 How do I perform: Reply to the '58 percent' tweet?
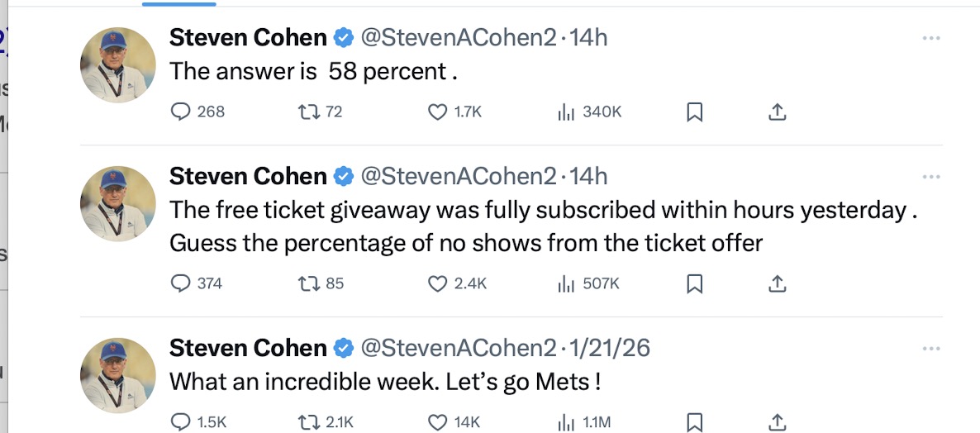(181, 112)
